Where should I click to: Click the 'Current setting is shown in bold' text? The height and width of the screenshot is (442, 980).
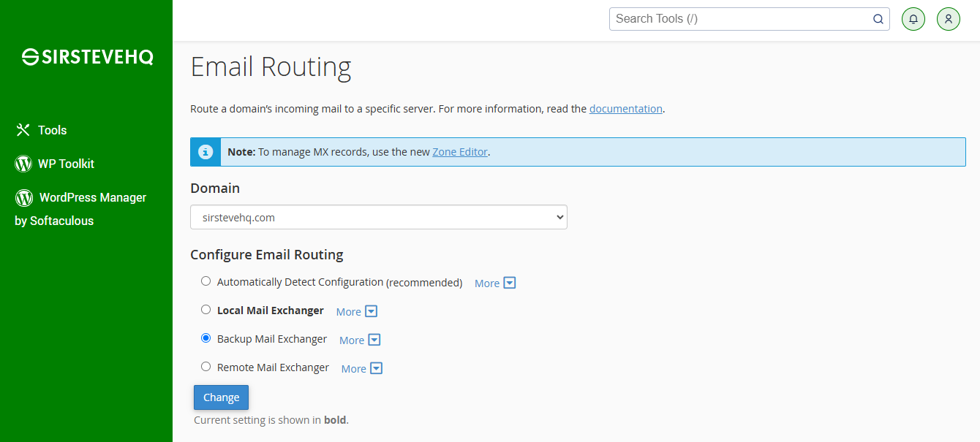(x=271, y=420)
